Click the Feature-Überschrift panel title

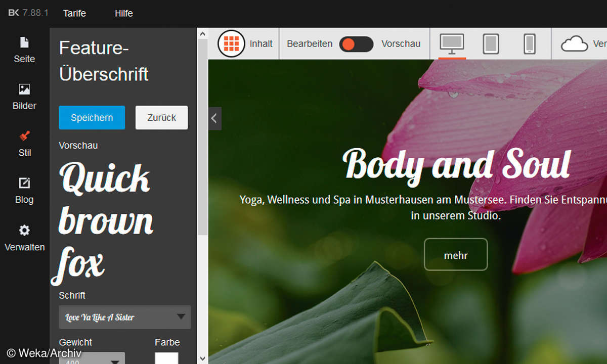pyautogui.click(x=104, y=61)
